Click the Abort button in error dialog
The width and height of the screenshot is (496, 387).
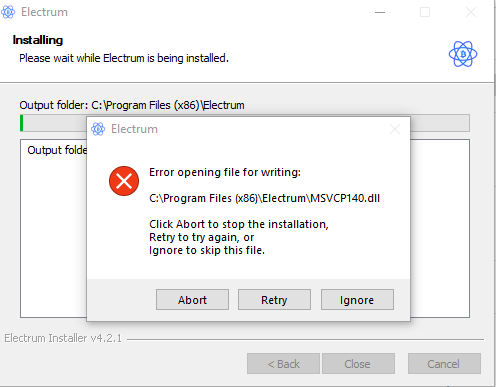192,300
